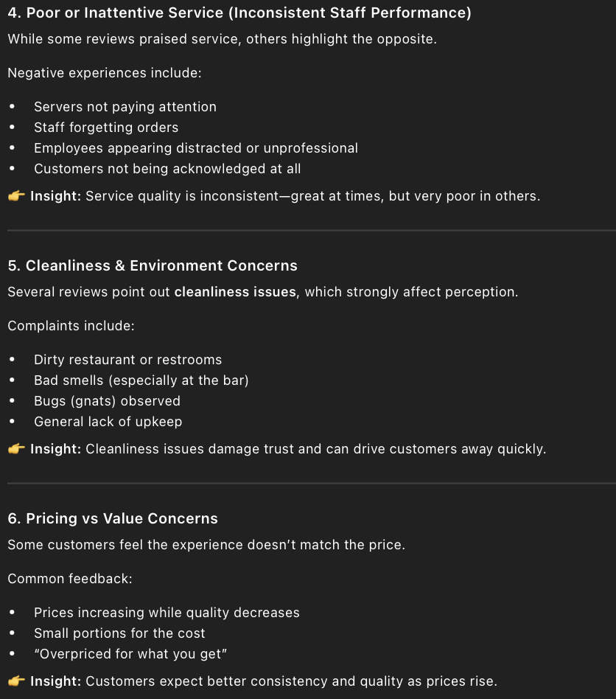Click "Customers not being acknowledged at all" bullet
Image resolution: width=616 pixels, height=699 pixels.
coord(167,169)
